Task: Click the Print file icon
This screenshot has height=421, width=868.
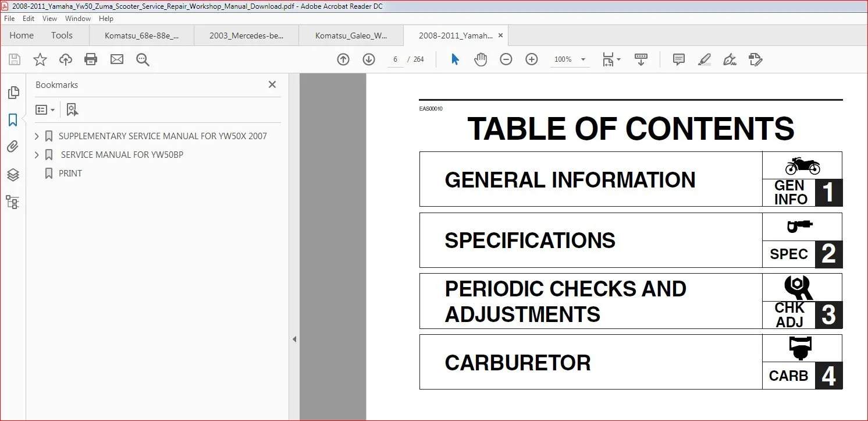Action: click(x=91, y=59)
